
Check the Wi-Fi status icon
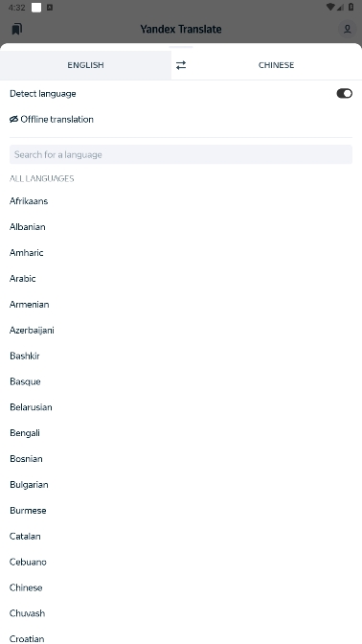[x=330, y=7]
